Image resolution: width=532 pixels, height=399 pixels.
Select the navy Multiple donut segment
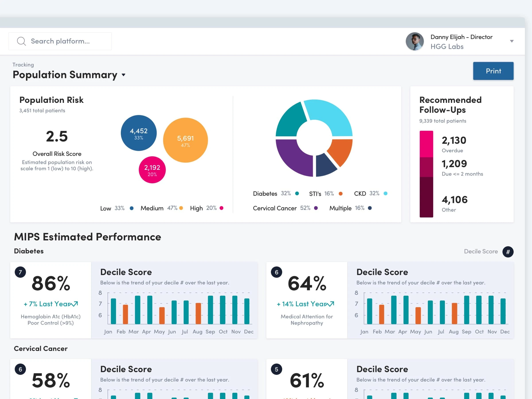coord(325,166)
